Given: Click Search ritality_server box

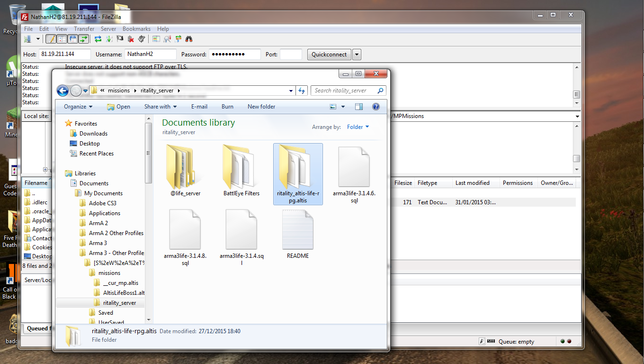Looking at the screenshot, I should point(348,91).
